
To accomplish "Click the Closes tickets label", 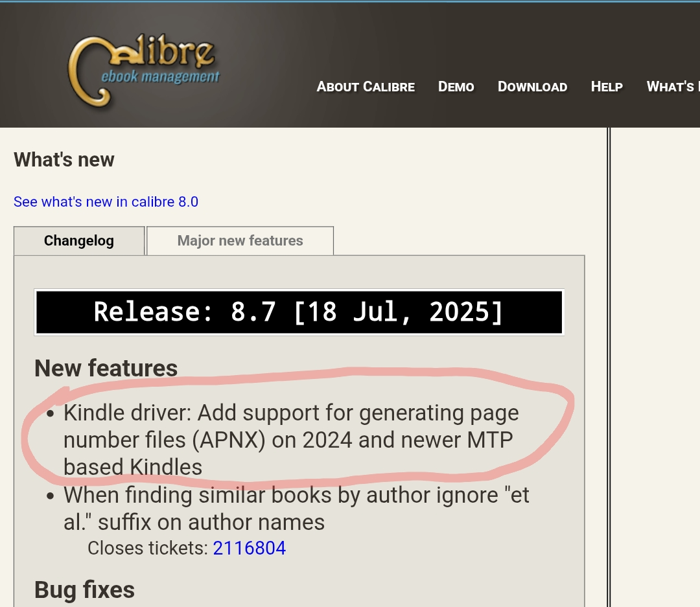I will [148, 548].
